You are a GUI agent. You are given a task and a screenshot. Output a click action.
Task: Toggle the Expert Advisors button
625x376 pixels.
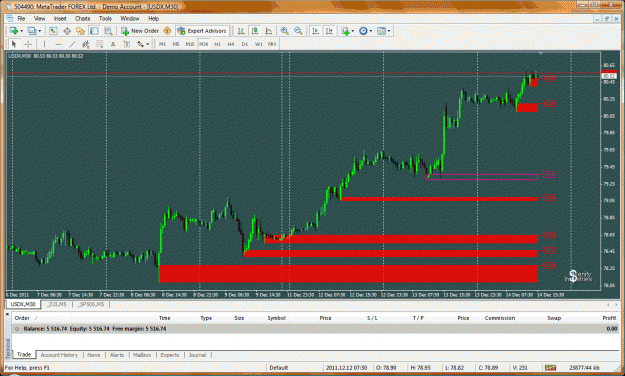202,31
